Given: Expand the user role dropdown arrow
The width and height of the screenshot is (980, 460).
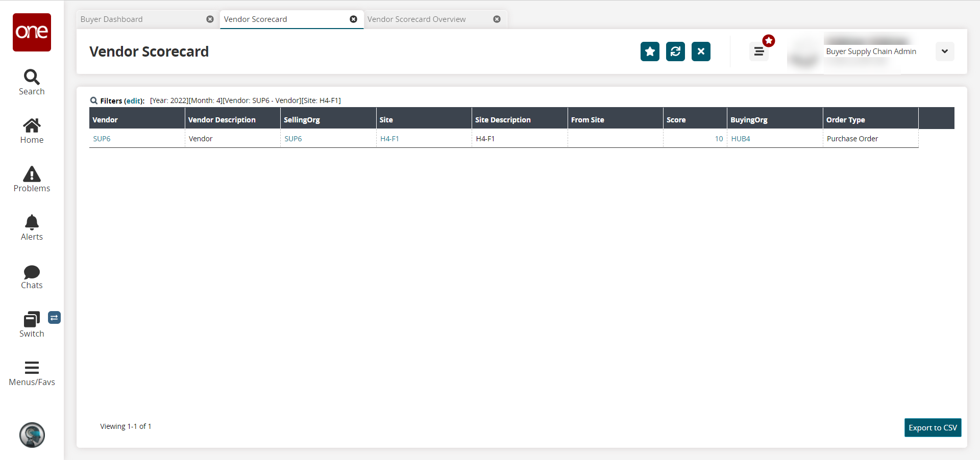Looking at the screenshot, I should point(945,52).
